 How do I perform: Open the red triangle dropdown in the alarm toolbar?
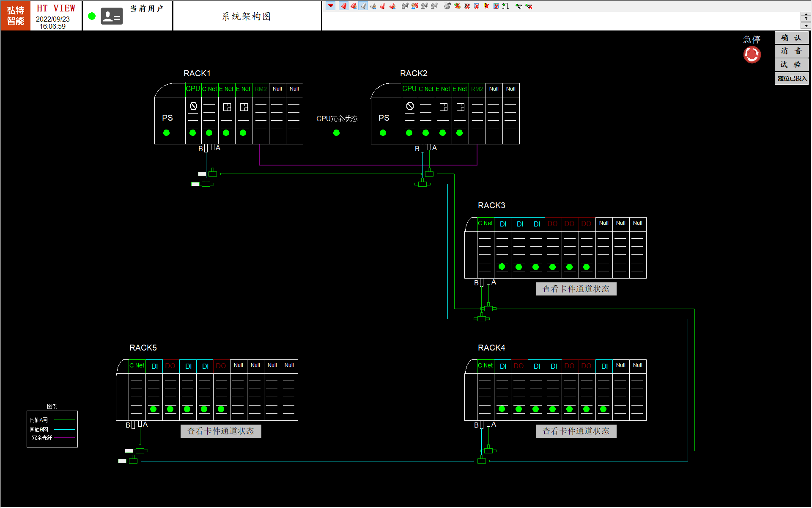click(x=331, y=6)
